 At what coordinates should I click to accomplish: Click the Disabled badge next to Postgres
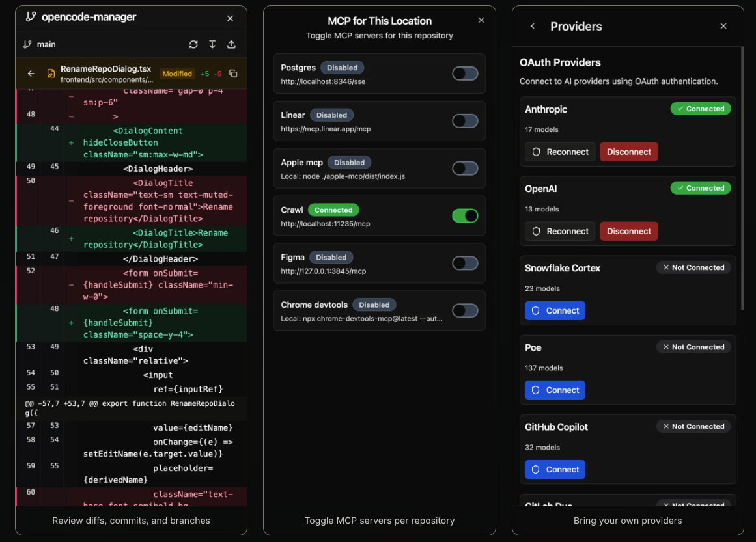(x=343, y=68)
